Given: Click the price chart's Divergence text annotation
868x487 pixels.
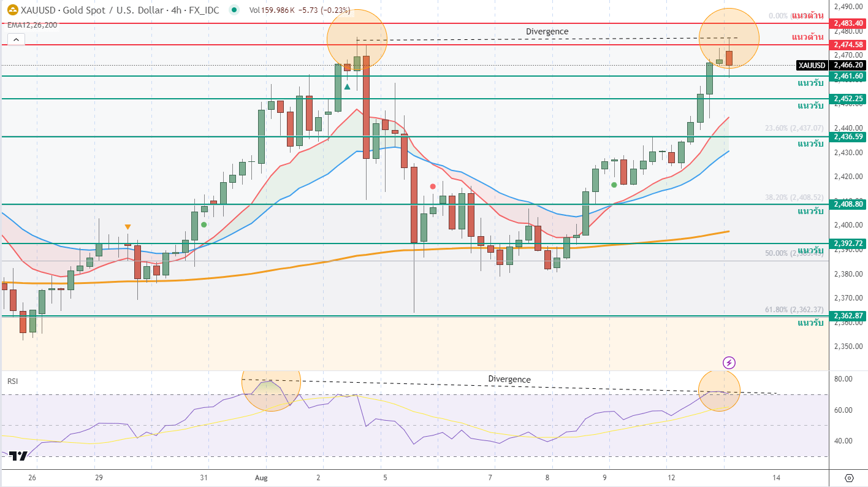Looking at the screenshot, I should (x=547, y=31).
